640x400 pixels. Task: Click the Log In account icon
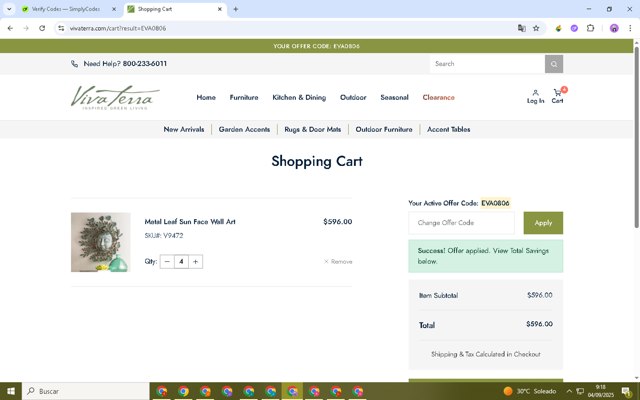click(x=535, y=97)
